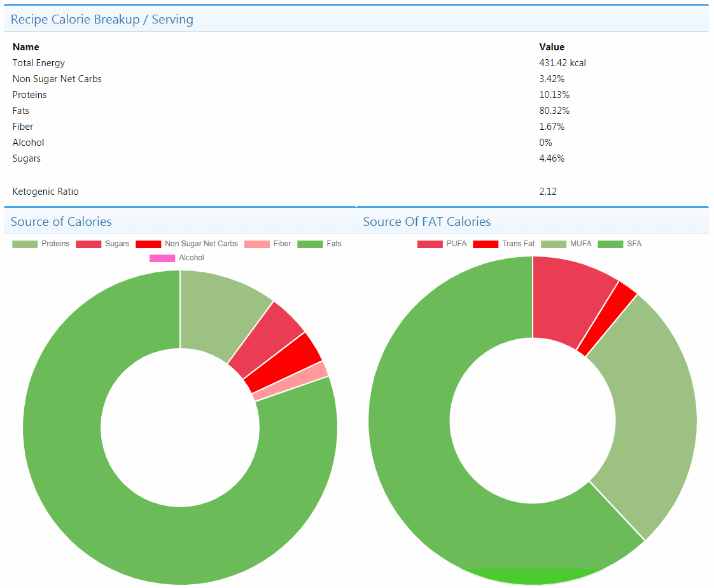Viewport: 714px width, 588px height.
Task: Select the Non Sugar Net Carbs row label
Action: [57, 79]
